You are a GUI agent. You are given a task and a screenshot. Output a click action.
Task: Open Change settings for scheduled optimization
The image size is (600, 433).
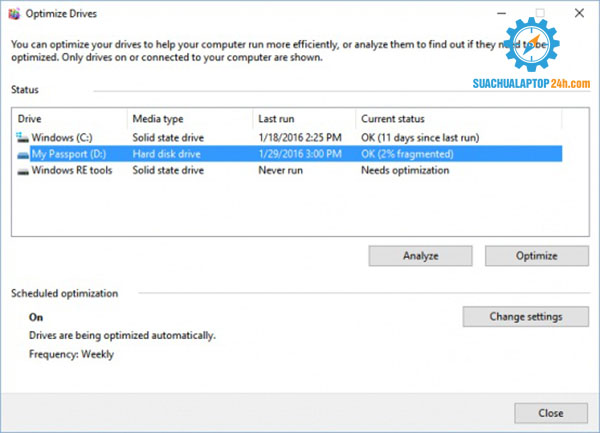pos(525,317)
